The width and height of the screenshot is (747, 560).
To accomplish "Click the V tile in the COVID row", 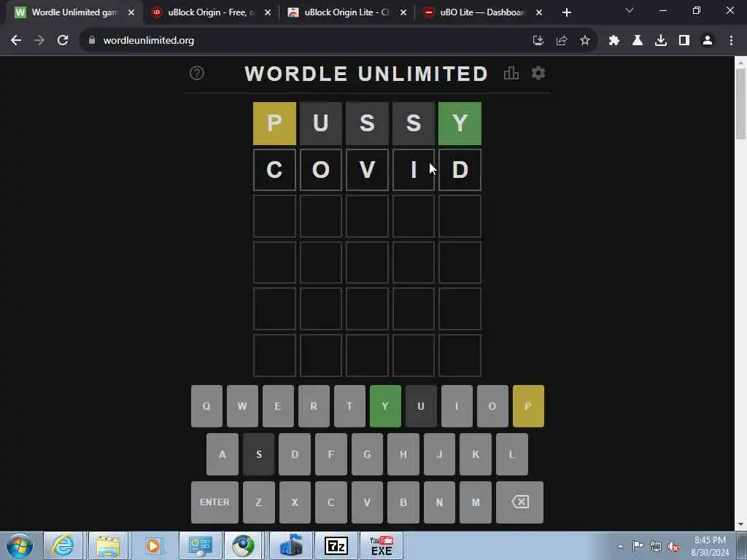I will tap(367, 169).
